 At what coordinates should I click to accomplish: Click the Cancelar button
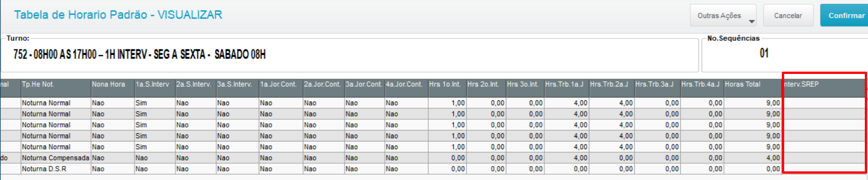(x=788, y=15)
